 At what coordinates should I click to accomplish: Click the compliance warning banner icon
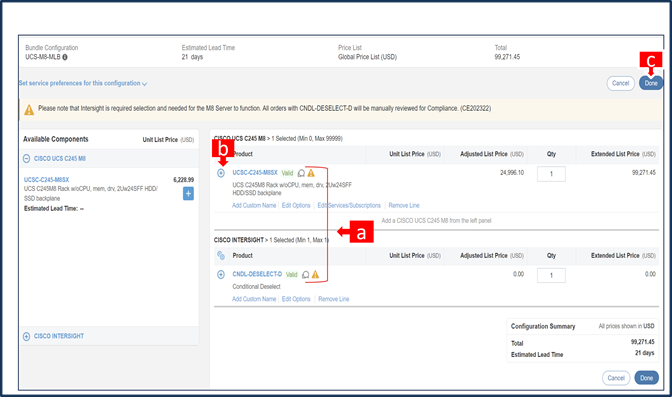point(29,110)
